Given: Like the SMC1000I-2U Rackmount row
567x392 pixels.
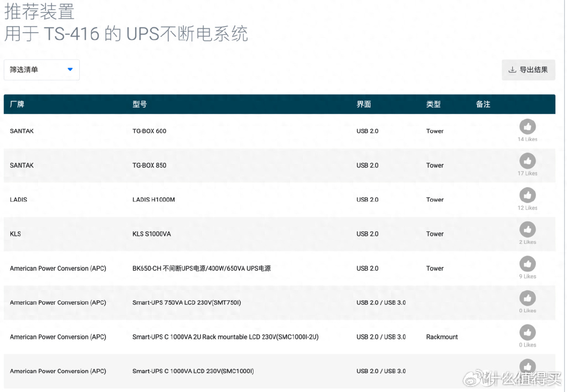Looking at the screenshot, I should tap(527, 332).
